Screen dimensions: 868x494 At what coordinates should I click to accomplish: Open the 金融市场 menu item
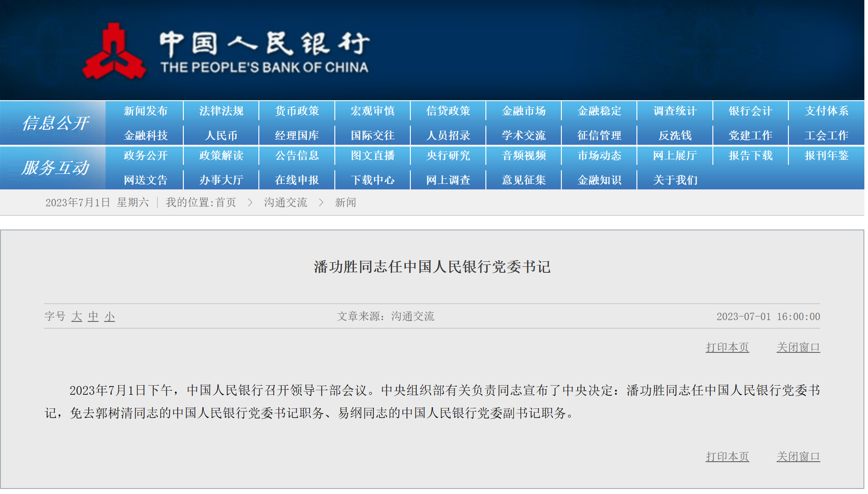tap(524, 111)
